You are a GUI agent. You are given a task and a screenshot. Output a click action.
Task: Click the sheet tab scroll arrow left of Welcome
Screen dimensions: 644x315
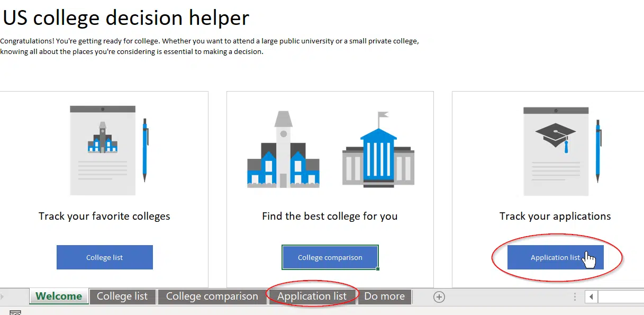point(2,296)
